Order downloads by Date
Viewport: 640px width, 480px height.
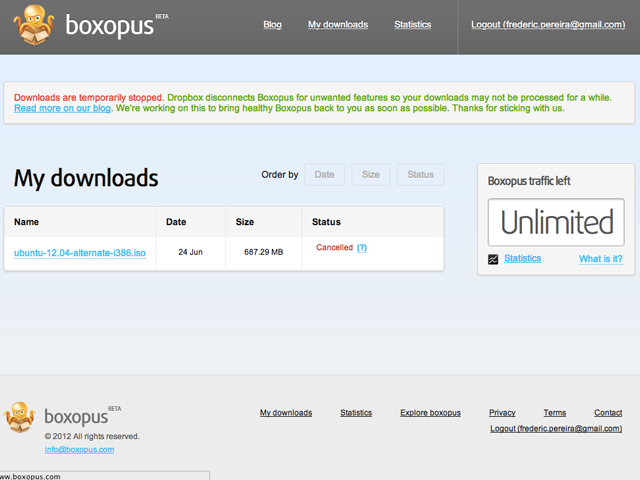[x=324, y=175]
